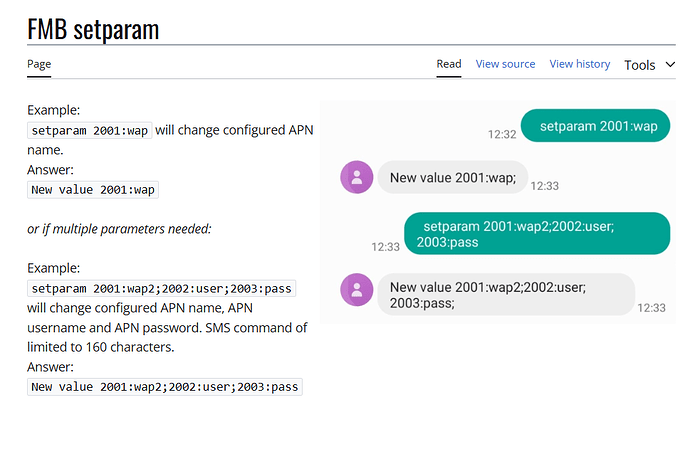Click the 'limited to 160 characters.' text
This screenshot has width=690, height=469.
[101, 347]
